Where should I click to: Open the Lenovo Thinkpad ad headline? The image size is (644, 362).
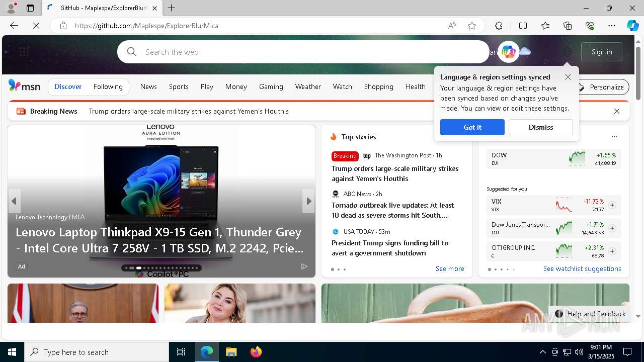pyautogui.click(x=159, y=240)
